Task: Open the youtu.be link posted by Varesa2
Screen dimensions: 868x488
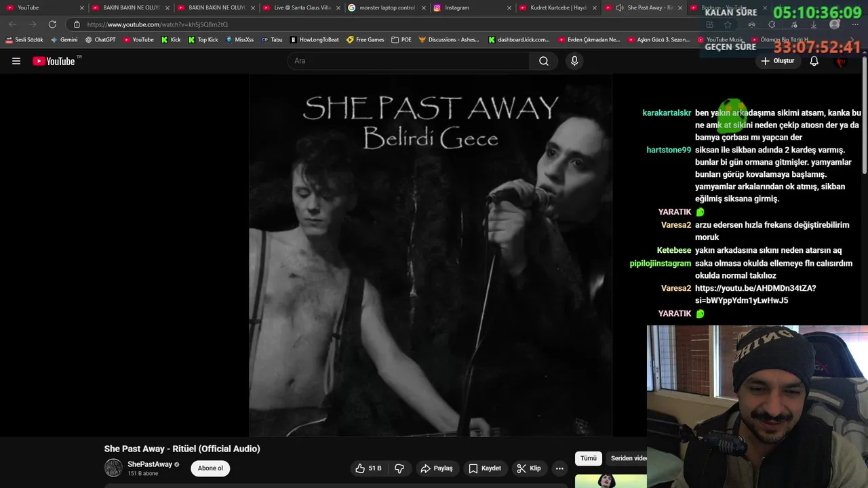Action: pyautogui.click(x=755, y=294)
